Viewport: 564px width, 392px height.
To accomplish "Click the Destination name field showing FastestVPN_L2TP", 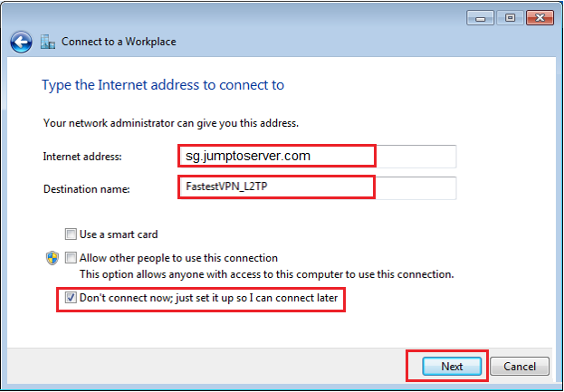I will [x=318, y=187].
